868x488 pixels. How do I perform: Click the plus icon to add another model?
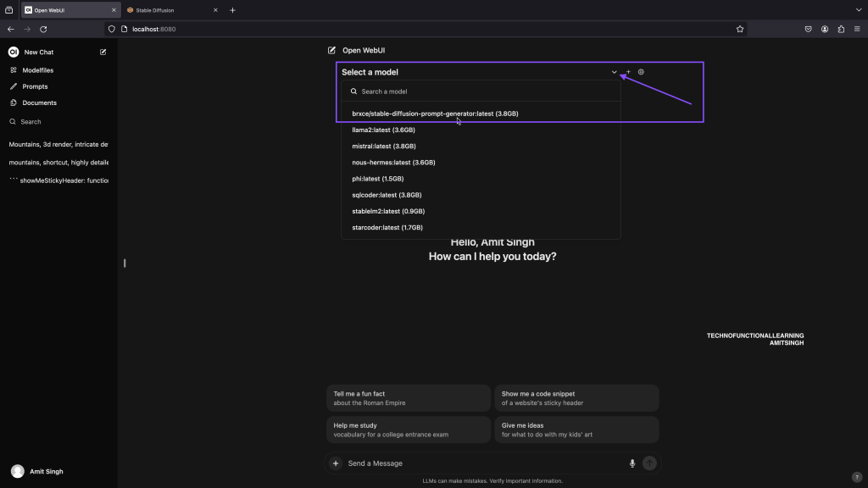(628, 72)
